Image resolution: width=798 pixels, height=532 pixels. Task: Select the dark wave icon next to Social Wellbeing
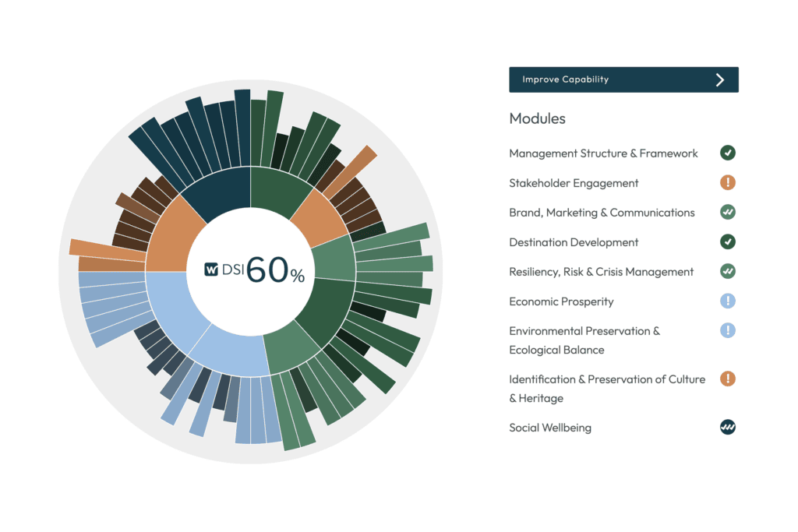pos(728,427)
